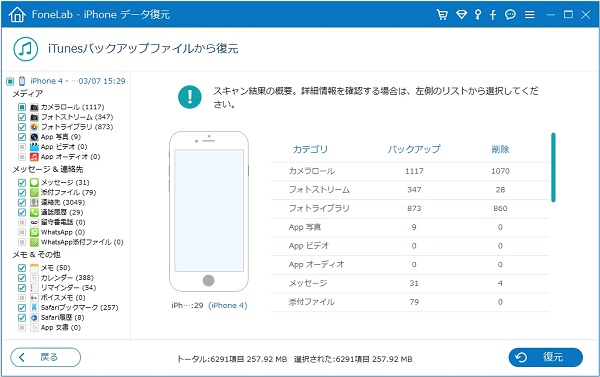The image size is (600, 377).
Task: Click the 留守番電話 voicemail icon
Action: 34,222
